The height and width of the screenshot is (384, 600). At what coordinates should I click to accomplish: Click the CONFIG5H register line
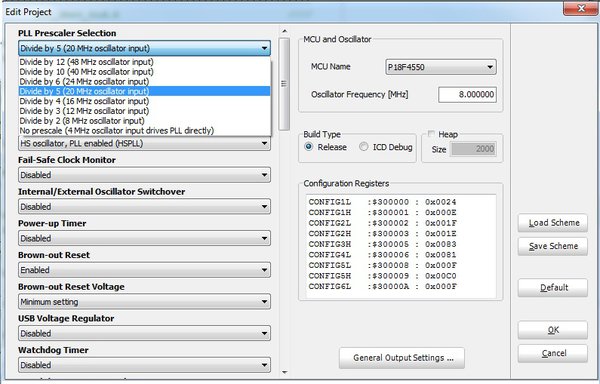tap(382, 276)
